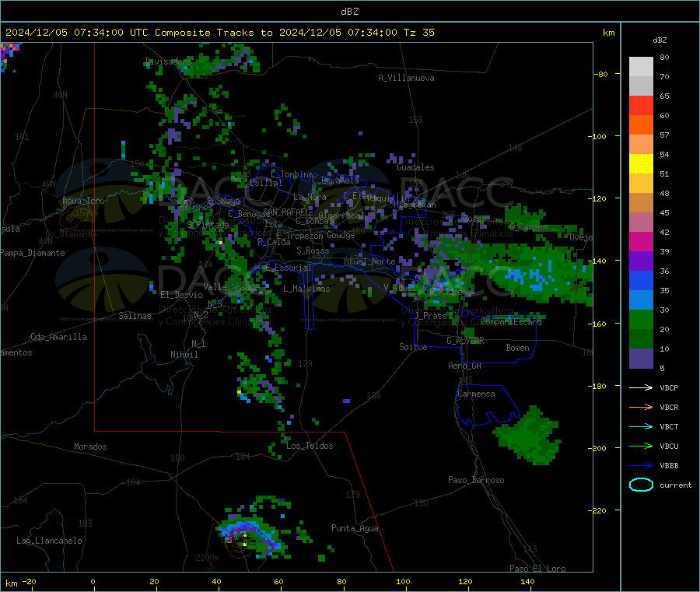Click the Paso_Barroso map label

[476, 480]
